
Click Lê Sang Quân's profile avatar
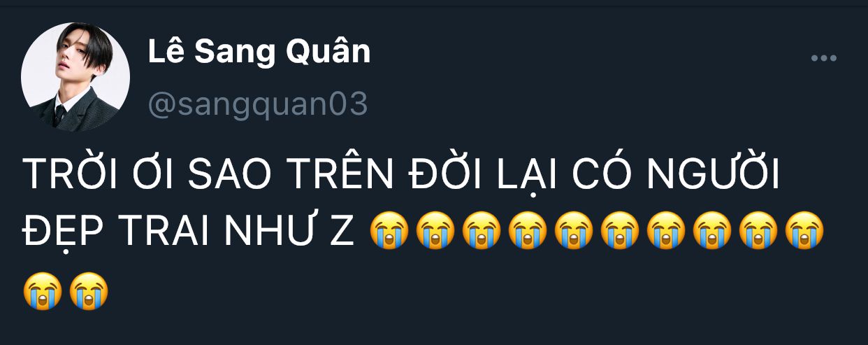coord(75,77)
